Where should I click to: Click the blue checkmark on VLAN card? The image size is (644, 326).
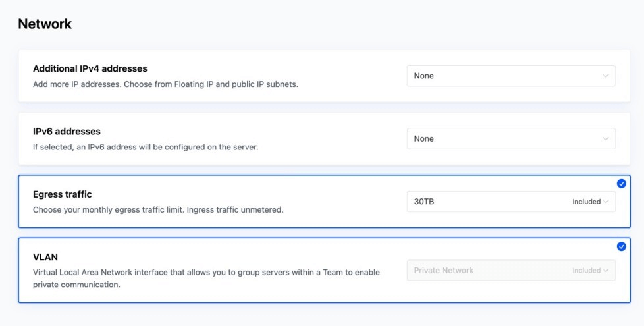[x=622, y=246]
